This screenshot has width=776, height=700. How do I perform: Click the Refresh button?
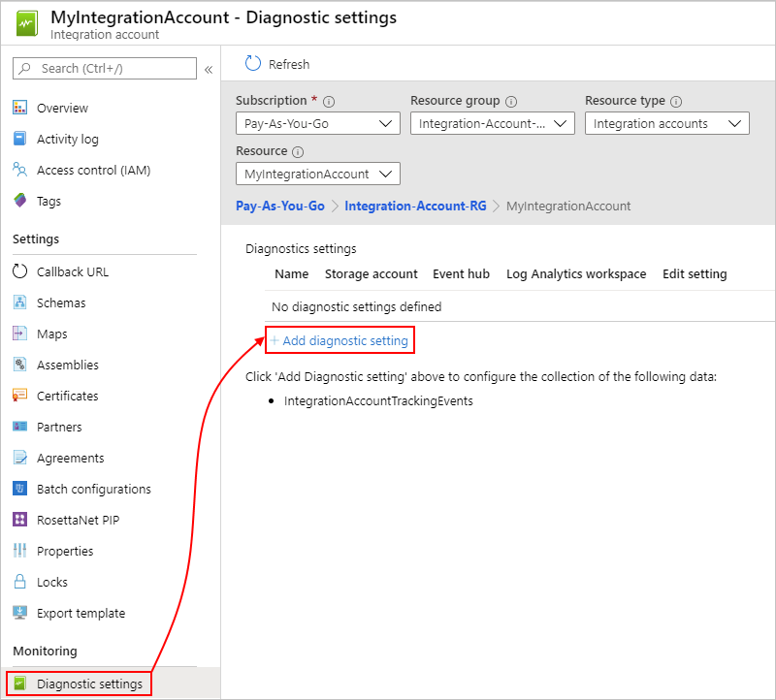(277, 64)
